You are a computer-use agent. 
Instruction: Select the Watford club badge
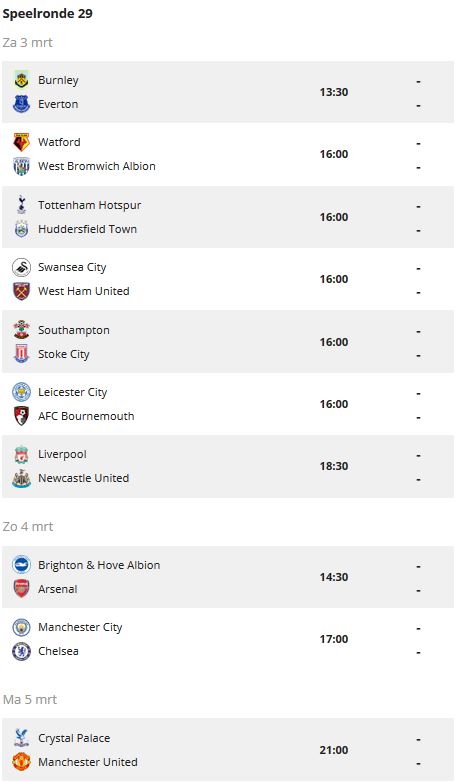click(21, 142)
